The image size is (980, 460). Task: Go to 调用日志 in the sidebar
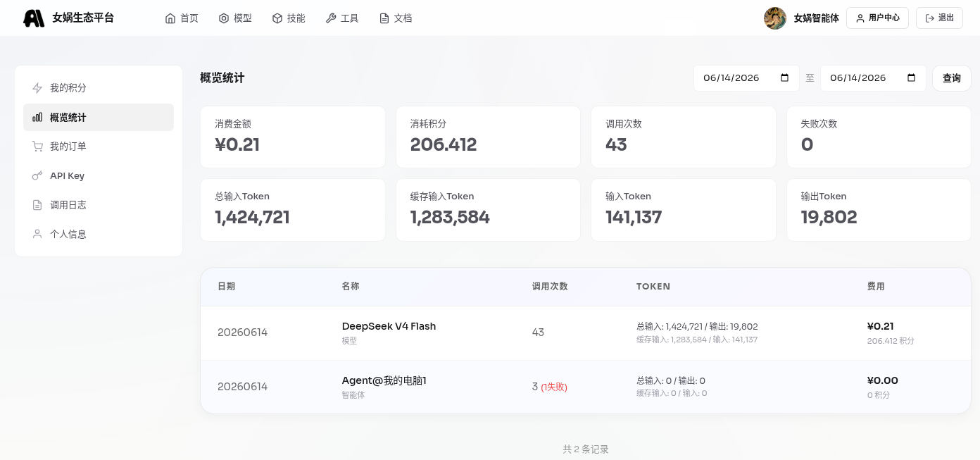pos(99,205)
